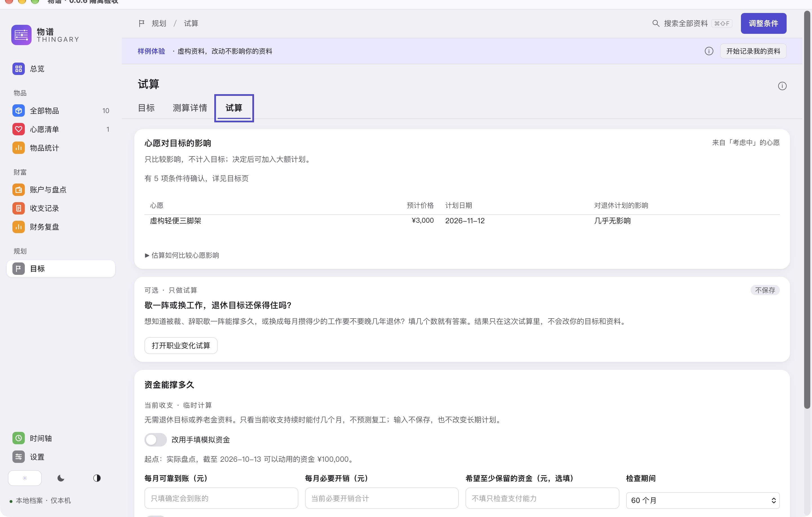Select the light theme sun button
The width and height of the screenshot is (812, 517).
25,478
